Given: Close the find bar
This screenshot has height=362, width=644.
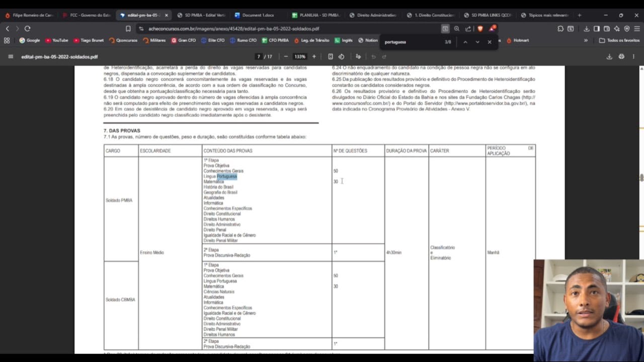Looking at the screenshot, I should point(490,42).
